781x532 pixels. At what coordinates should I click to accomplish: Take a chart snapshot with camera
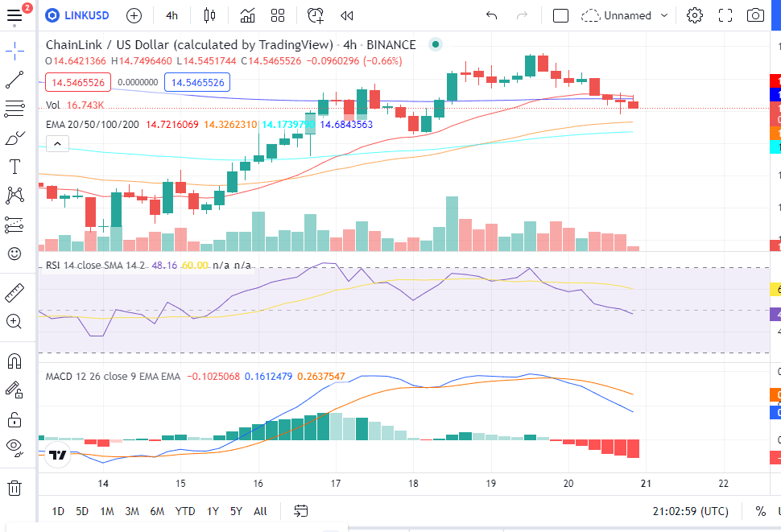(x=755, y=16)
